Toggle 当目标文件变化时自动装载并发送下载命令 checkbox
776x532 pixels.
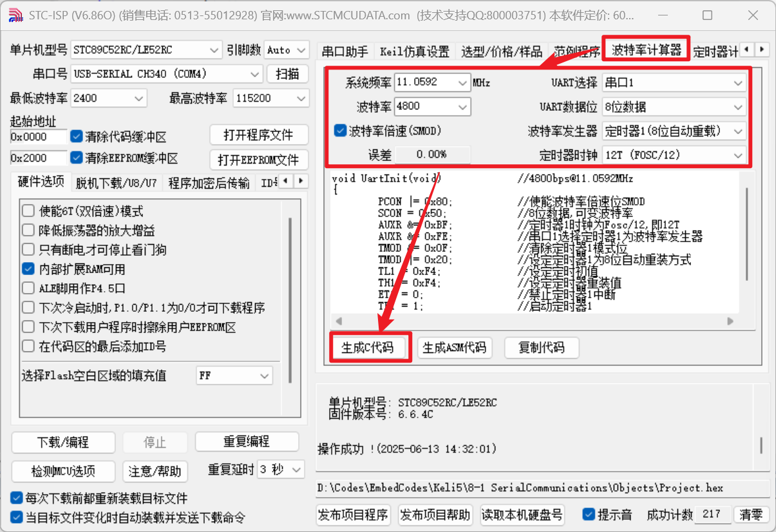coord(17,518)
